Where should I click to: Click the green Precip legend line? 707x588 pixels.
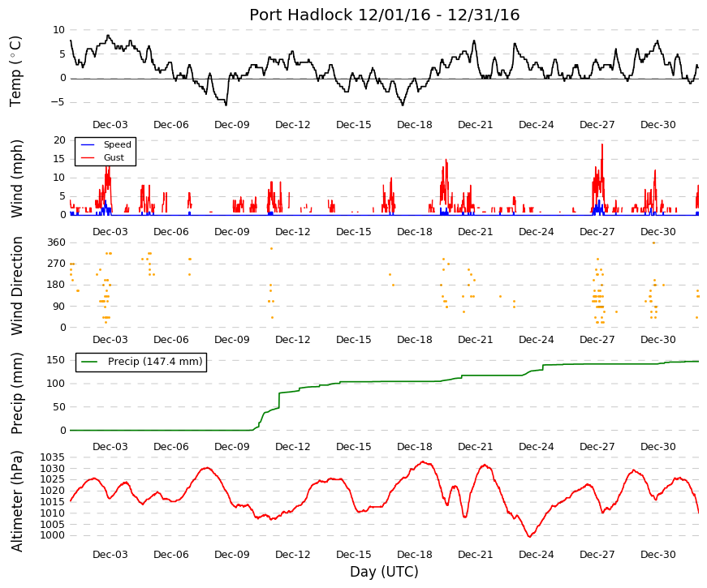[89, 362]
